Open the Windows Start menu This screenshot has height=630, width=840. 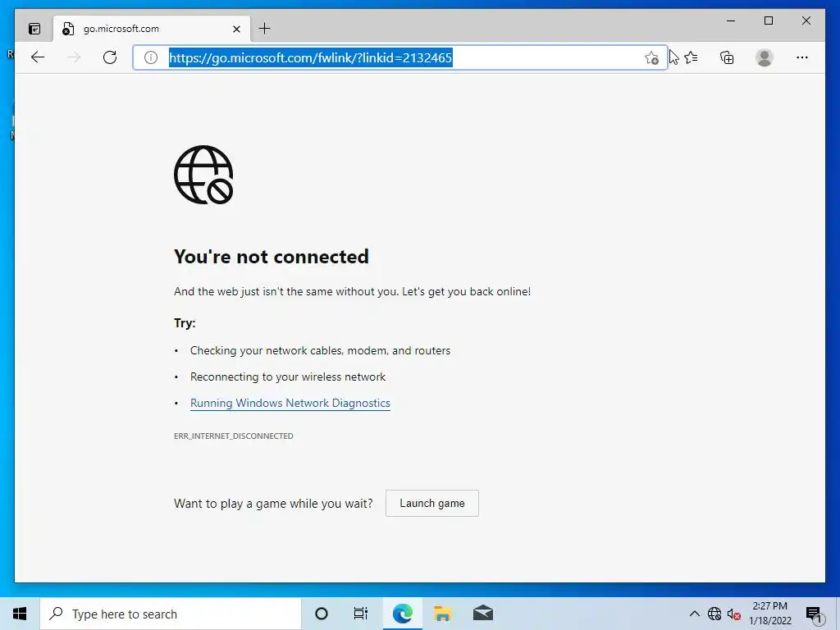point(20,614)
